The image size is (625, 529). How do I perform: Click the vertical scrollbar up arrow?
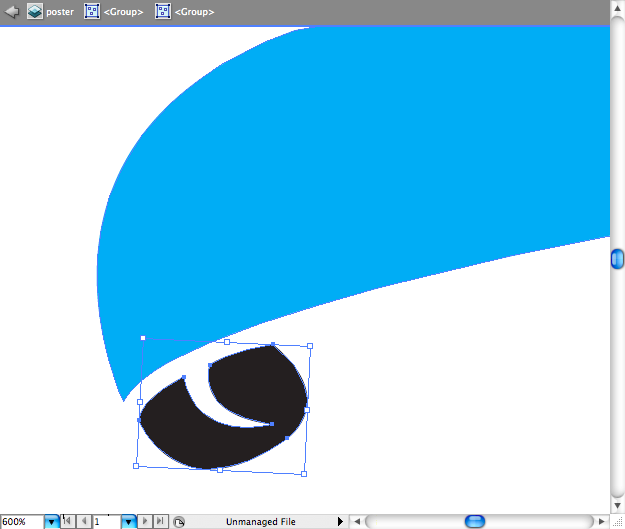tap(617, 8)
